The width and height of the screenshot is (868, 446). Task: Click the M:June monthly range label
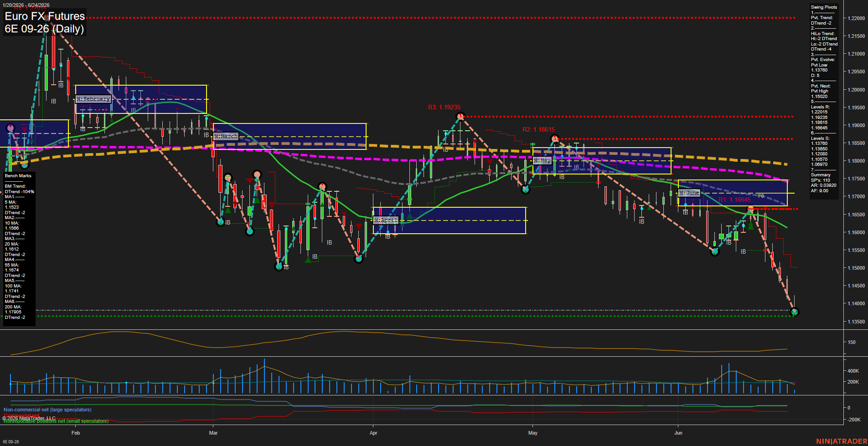[x=689, y=193]
